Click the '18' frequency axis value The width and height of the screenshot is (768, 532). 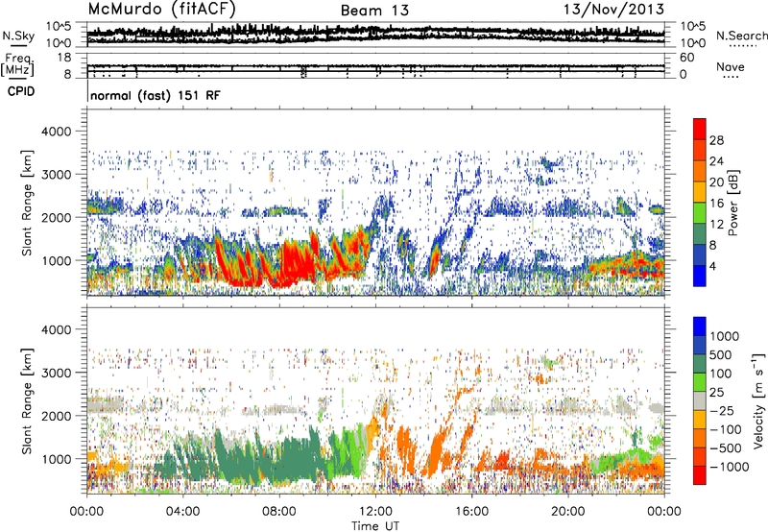64,58
